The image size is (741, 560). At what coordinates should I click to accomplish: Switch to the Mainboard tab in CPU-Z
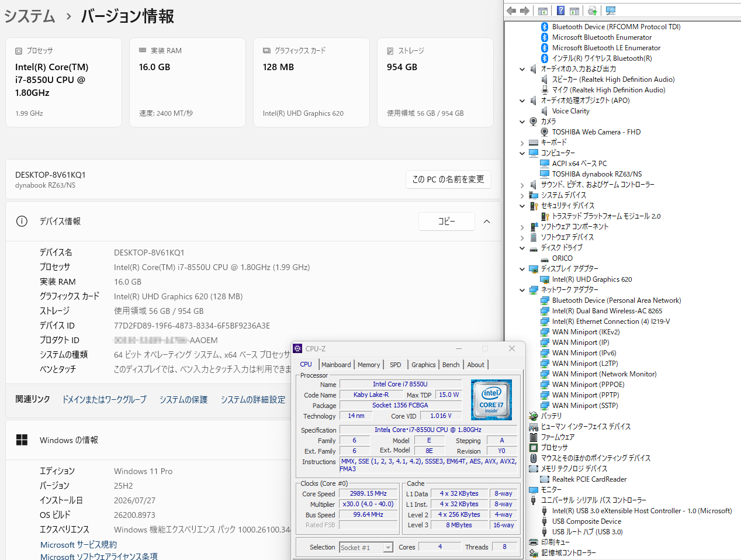[336, 365]
